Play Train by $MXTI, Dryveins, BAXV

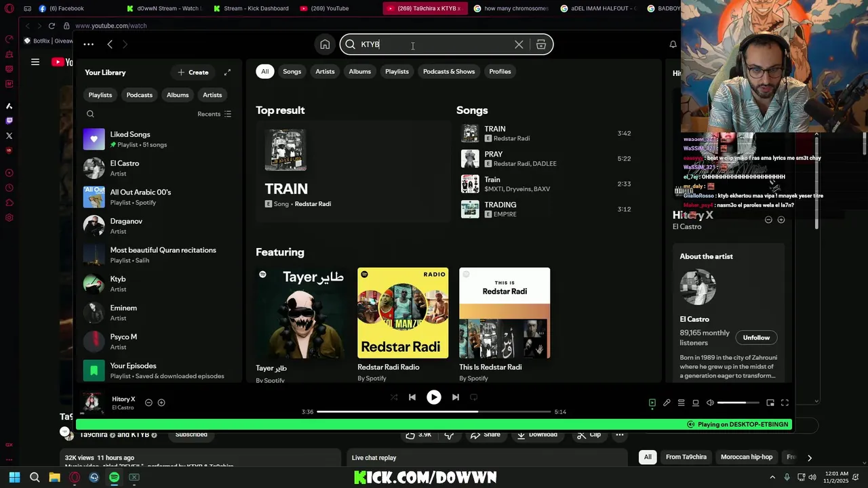pyautogui.click(x=548, y=184)
